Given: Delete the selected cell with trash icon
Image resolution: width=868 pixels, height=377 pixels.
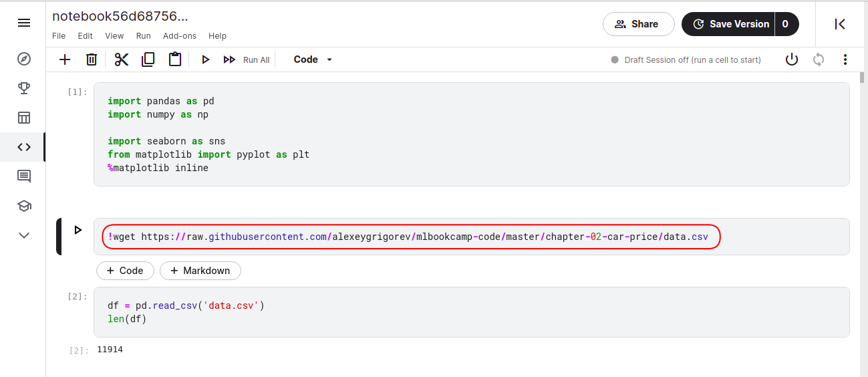Looking at the screenshot, I should [92, 59].
